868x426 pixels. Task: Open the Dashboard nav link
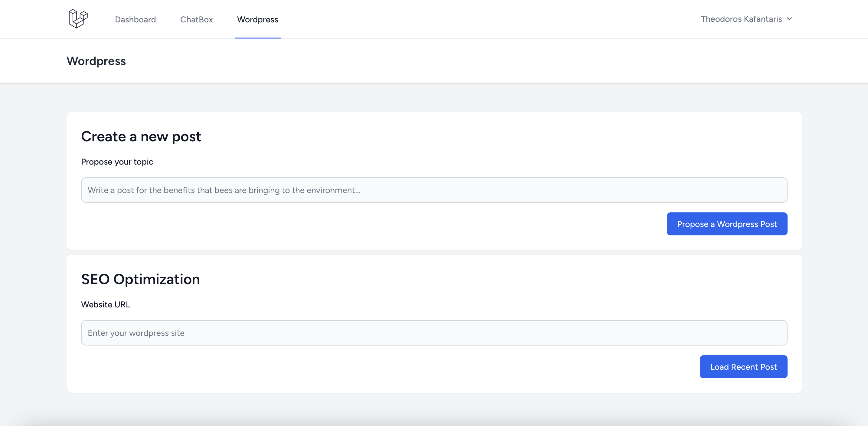135,20
